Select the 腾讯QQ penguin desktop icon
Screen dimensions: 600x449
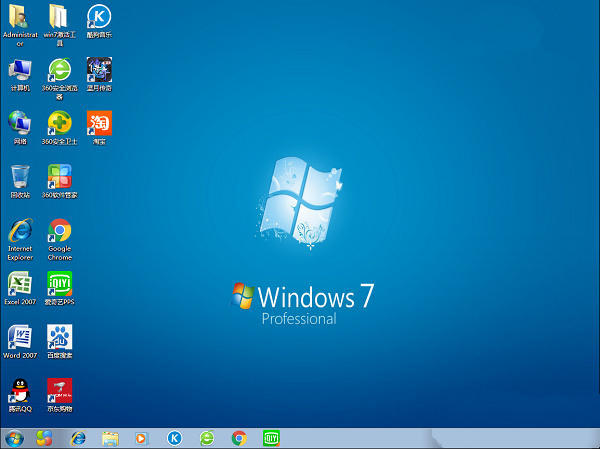pyautogui.click(x=19, y=390)
